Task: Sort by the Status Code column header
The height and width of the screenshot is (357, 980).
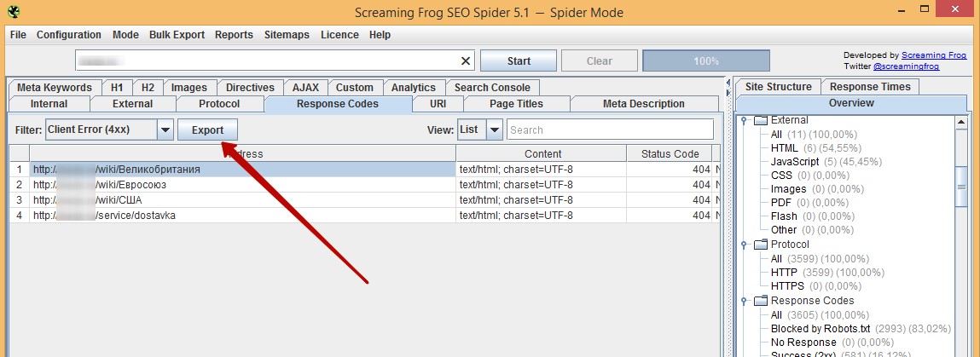Action: [670, 153]
